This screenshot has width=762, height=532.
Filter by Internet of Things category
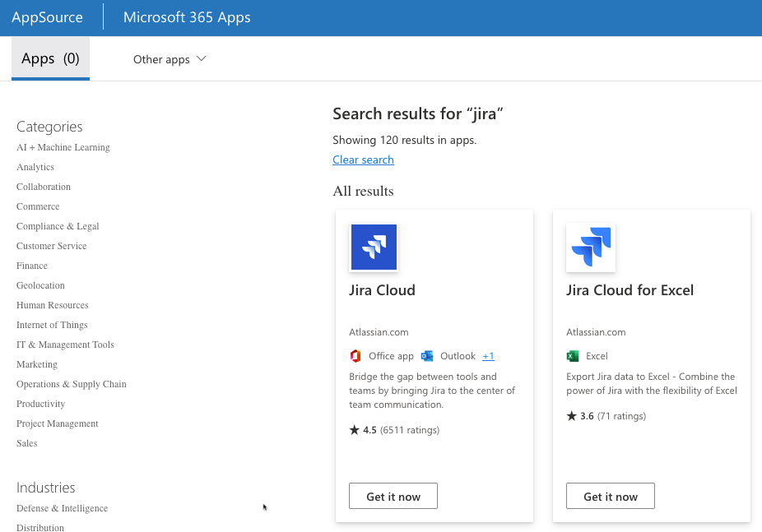click(x=52, y=325)
